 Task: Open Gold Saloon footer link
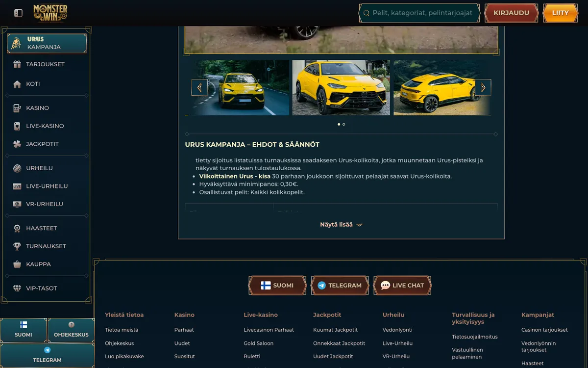259,343
